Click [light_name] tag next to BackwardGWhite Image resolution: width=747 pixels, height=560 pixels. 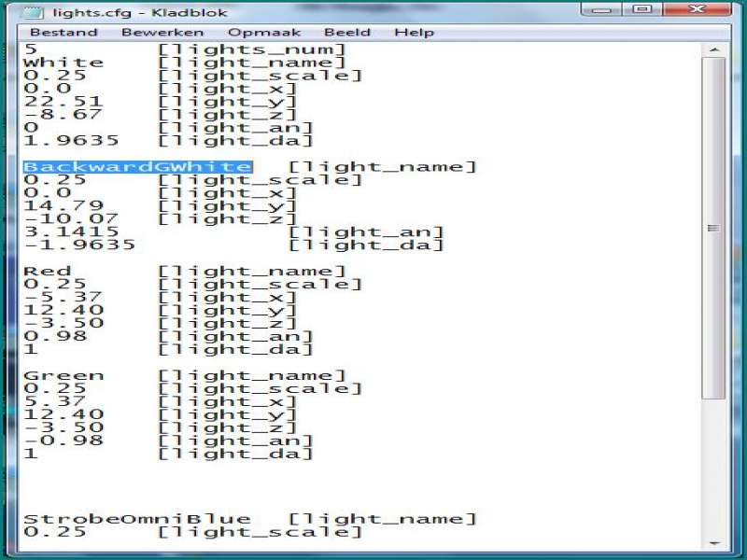pos(383,167)
